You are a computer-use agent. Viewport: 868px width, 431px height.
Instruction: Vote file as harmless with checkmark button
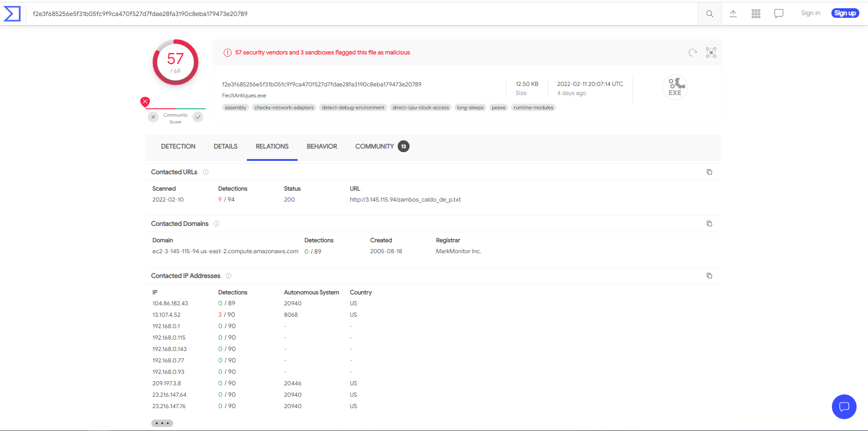[x=198, y=117]
